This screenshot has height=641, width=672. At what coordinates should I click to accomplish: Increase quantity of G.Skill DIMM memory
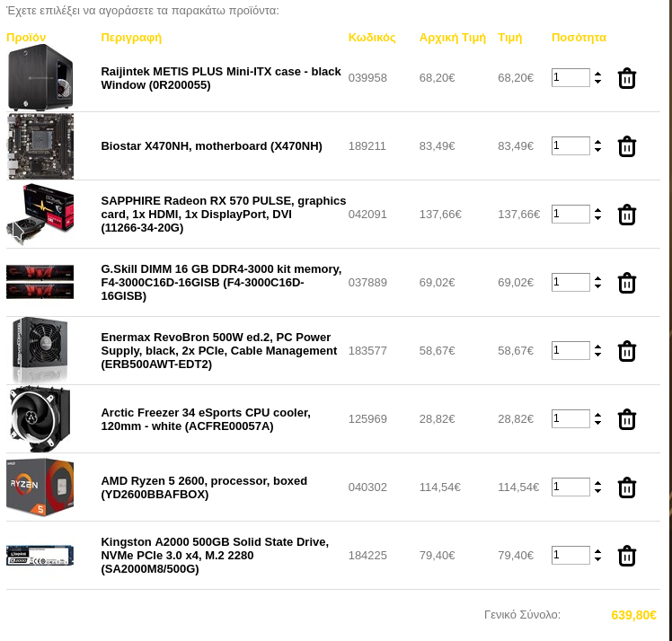click(x=597, y=278)
